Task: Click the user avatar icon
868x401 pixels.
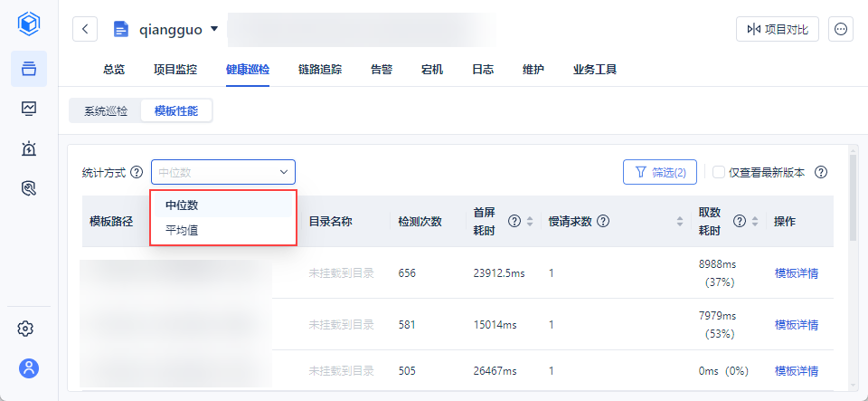Action: click(x=29, y=368)
